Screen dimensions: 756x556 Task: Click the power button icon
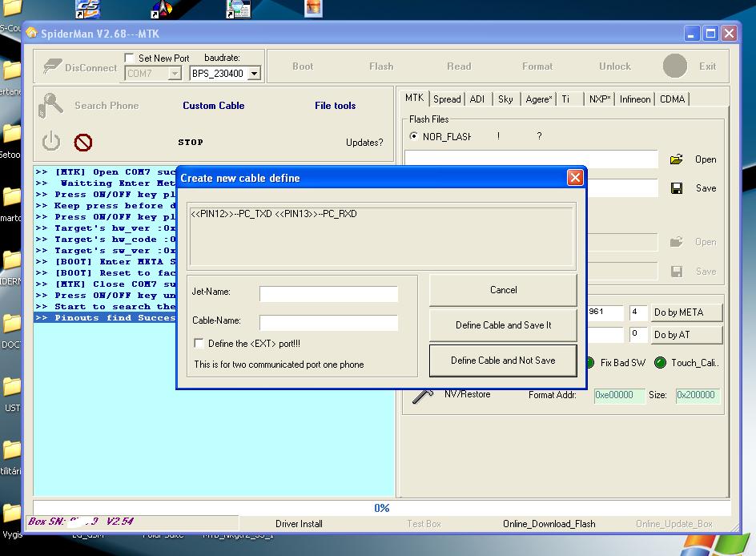[51, 142]
